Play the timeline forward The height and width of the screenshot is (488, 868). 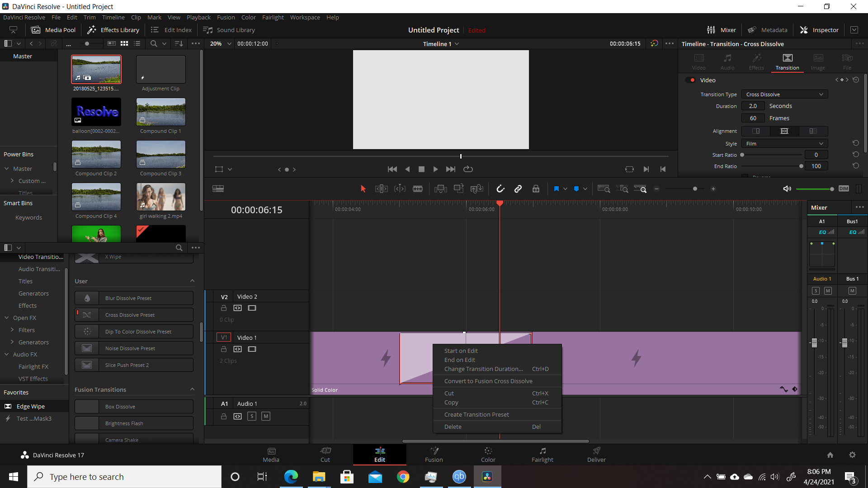click(435, 169)
